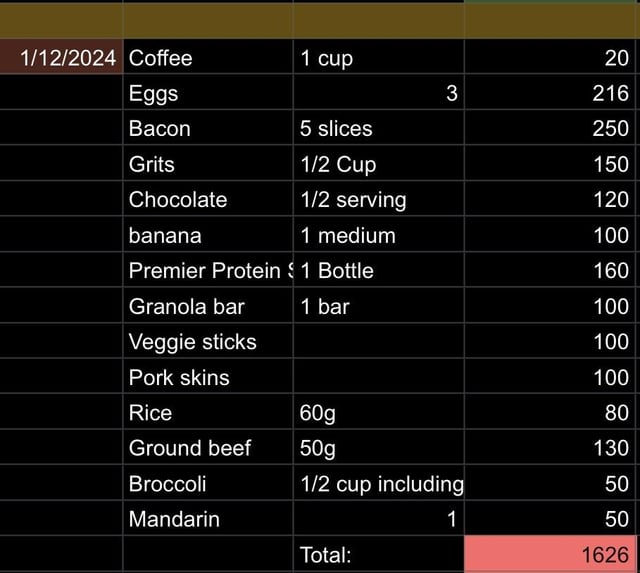640x573 pixels.
Task: Select the 1/12/2024 date cell
Action: [x=61, y=57]
